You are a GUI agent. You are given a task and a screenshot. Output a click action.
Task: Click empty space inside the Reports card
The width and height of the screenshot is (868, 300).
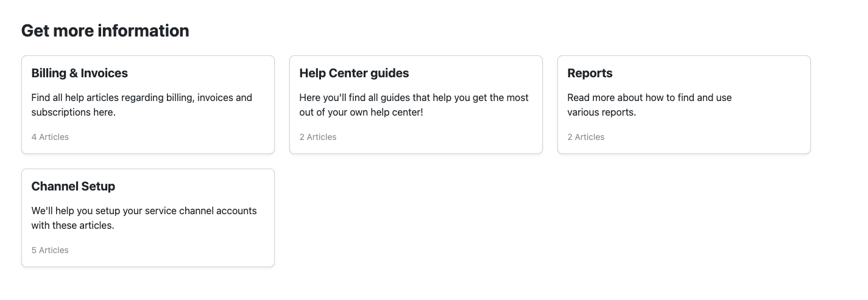731,135
